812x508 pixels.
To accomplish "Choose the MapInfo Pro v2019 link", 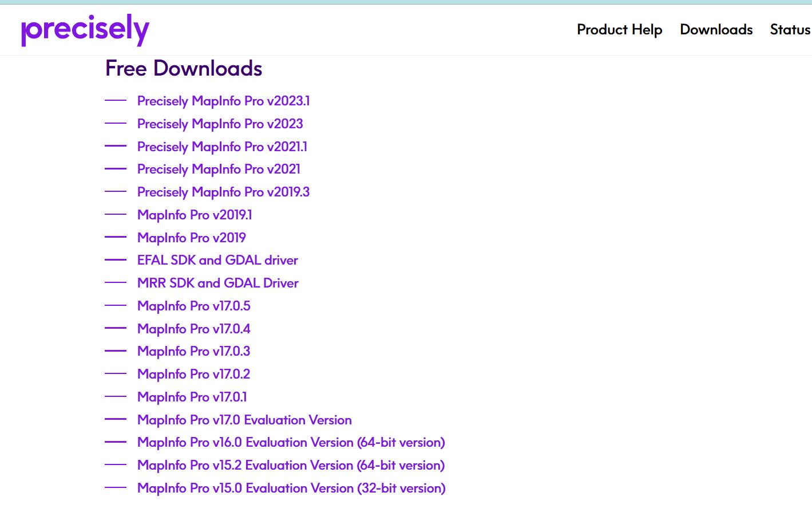I will click(x=192, y=238).
